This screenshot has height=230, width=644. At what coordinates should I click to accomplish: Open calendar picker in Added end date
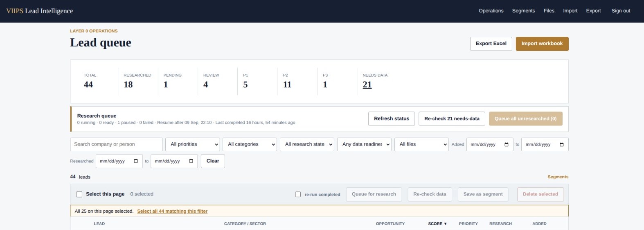pyautogui.click(x=562, y=144)
